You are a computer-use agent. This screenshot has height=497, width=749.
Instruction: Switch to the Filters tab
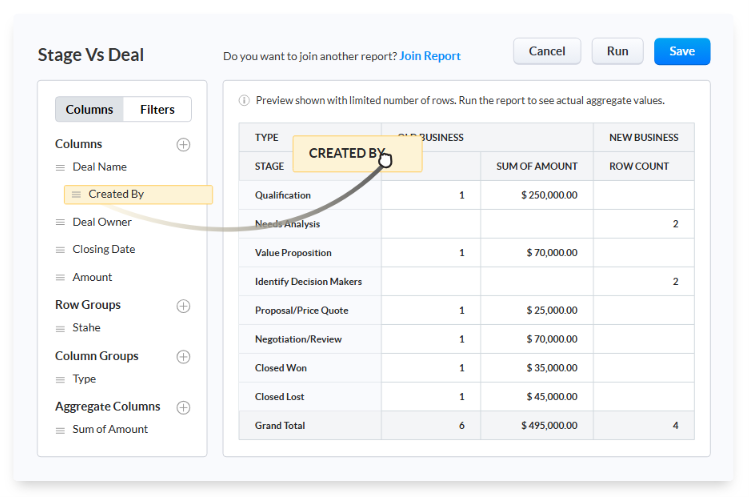[x=157, y=109]
